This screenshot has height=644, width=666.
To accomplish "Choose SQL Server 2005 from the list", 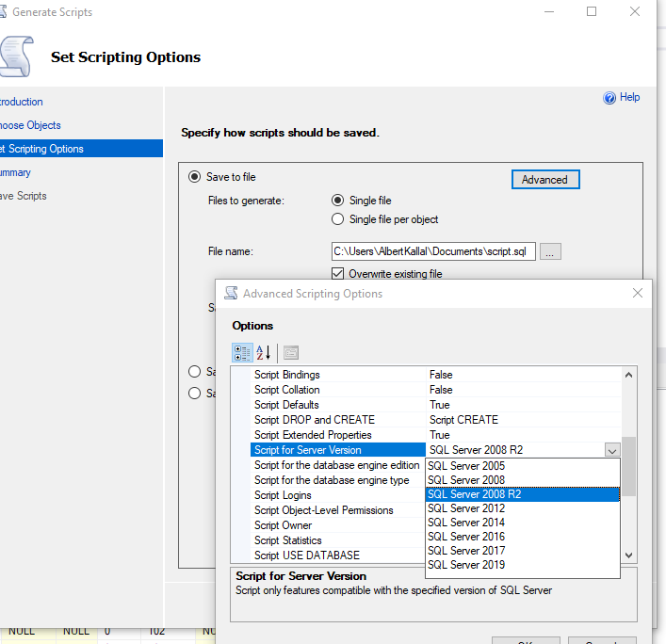I will 523,466.
